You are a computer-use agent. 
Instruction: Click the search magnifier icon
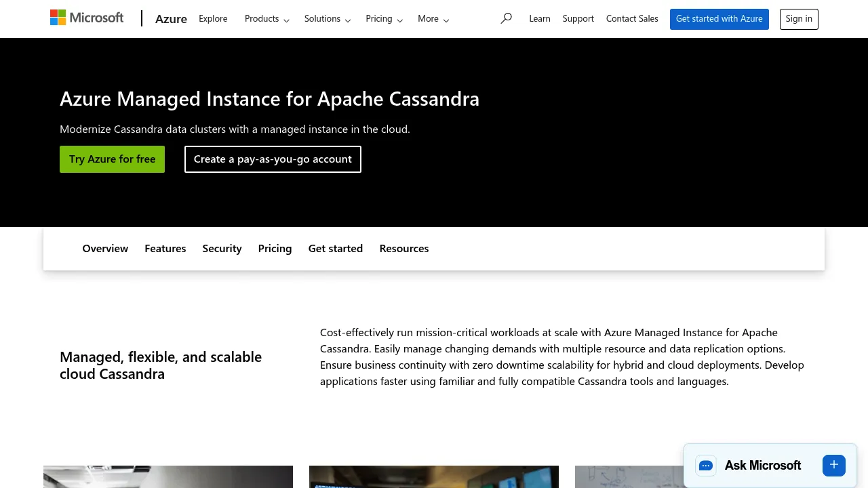[x=506, y=18]
